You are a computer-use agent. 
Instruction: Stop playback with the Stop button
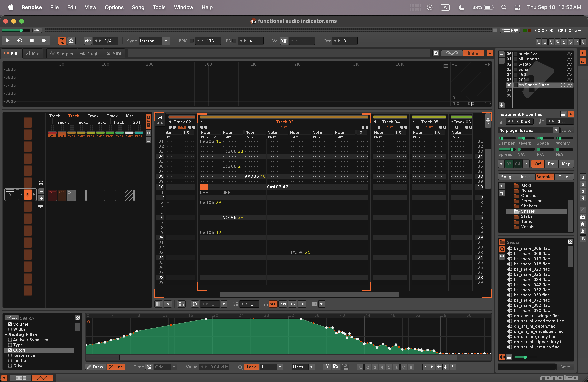click(32, 41)
